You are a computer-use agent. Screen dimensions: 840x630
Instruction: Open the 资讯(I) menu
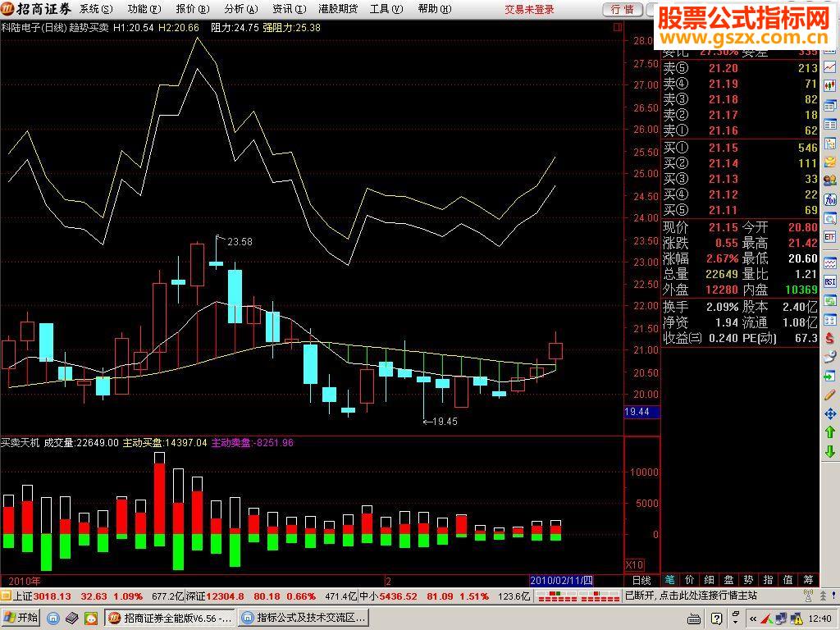(290, 9)
